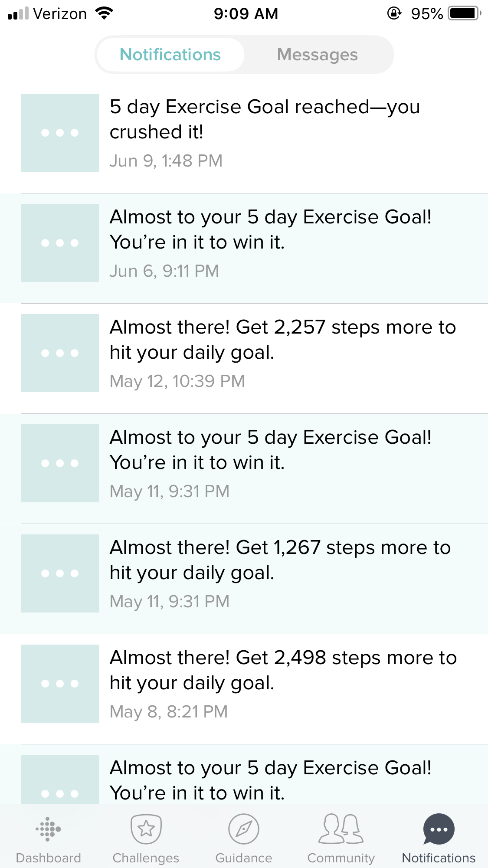488x868 pixels.
Task: Tap the icon beside the Jun 6 notification
Action: coord(60,243)
